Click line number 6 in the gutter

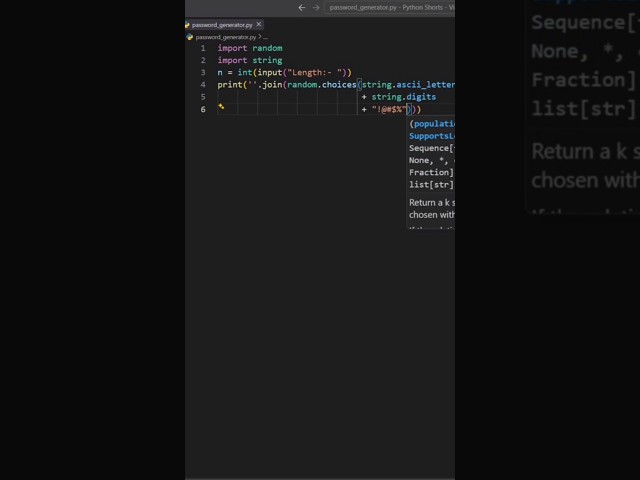click(203, 109)
